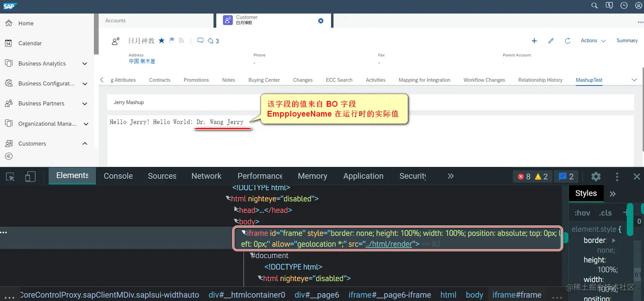
Task: Open the Workflow Changes tab
Action: pos(484,80)
